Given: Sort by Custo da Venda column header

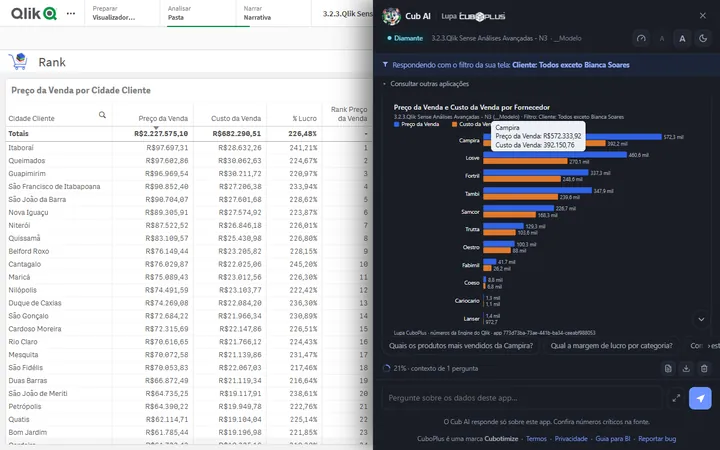Looking at the screenshot, I should [236, 118].
